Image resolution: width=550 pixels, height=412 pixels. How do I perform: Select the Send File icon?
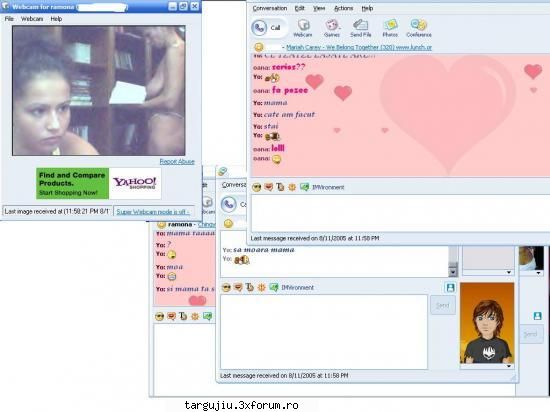(361, 28)
